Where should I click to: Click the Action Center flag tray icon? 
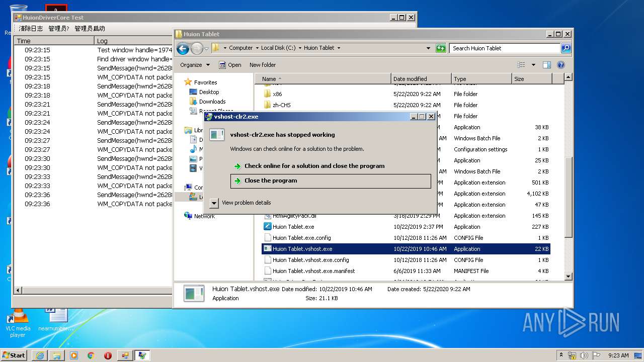coord(595,355)
